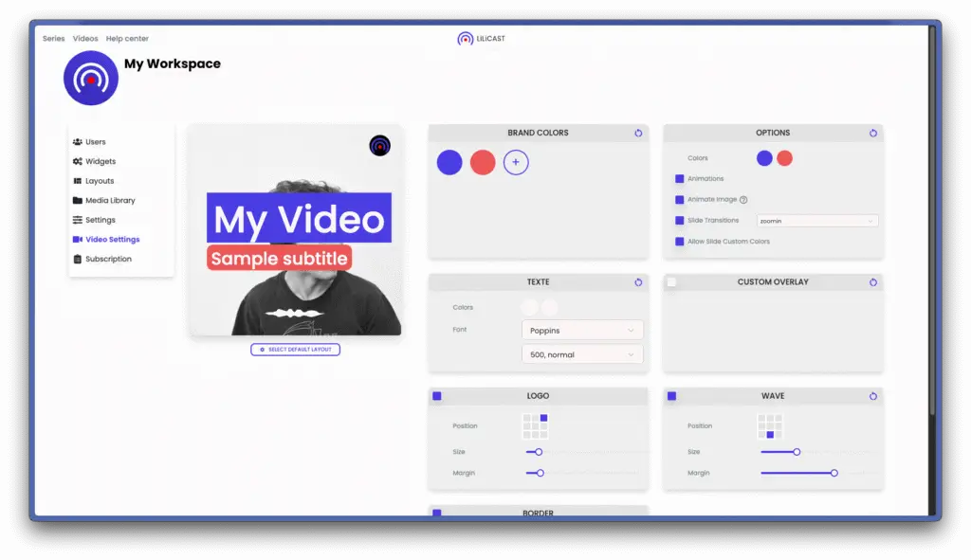Select the highlighted bottom-center Wave position cell

click(x=770, y=435)
